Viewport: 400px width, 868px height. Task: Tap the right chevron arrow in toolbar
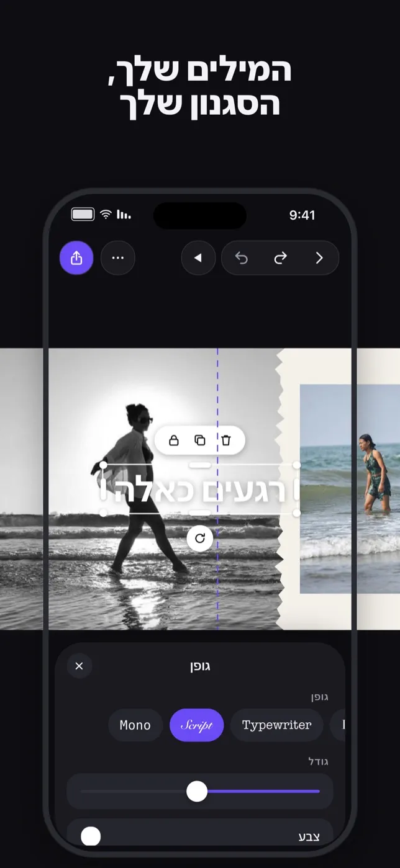click(319, 258)
